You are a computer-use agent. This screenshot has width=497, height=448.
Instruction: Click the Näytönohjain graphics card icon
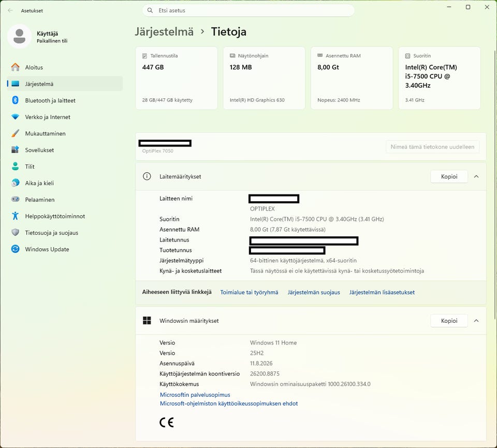(x=232, y=56)
